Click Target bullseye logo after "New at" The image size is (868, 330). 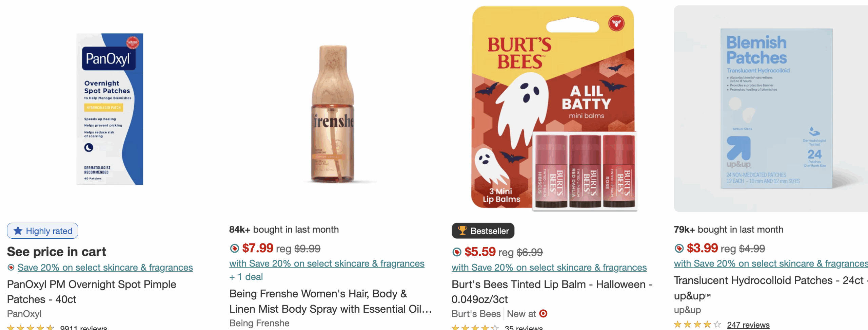click(543, 313)
